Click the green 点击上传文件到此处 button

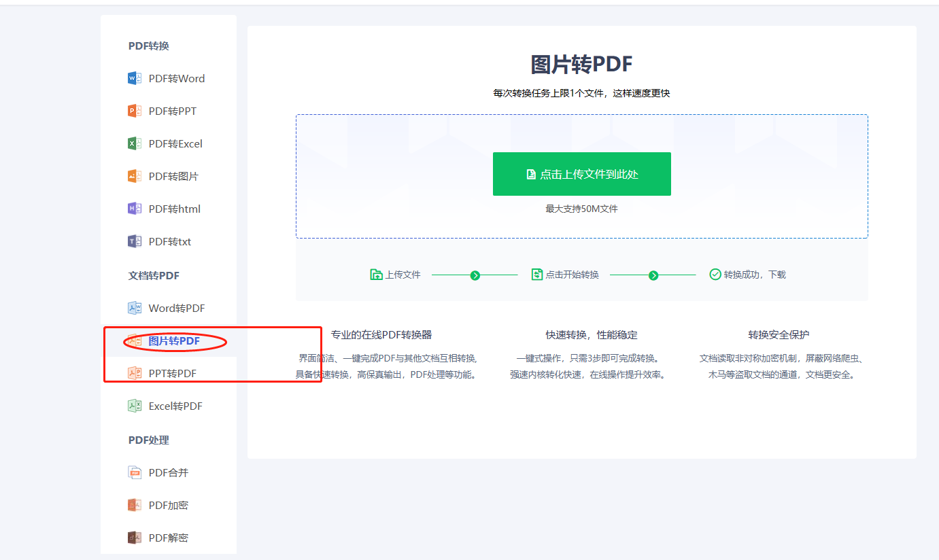click(x=582, y=174)
